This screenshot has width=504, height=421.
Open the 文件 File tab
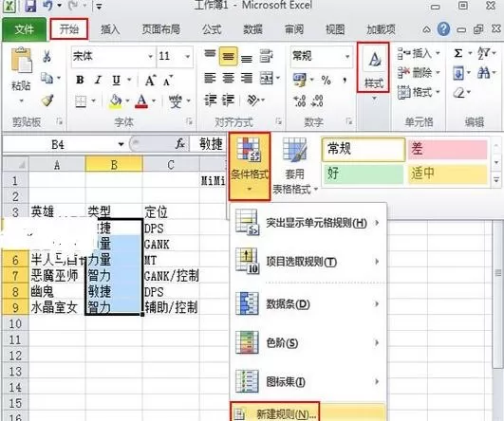coord(24,29)
